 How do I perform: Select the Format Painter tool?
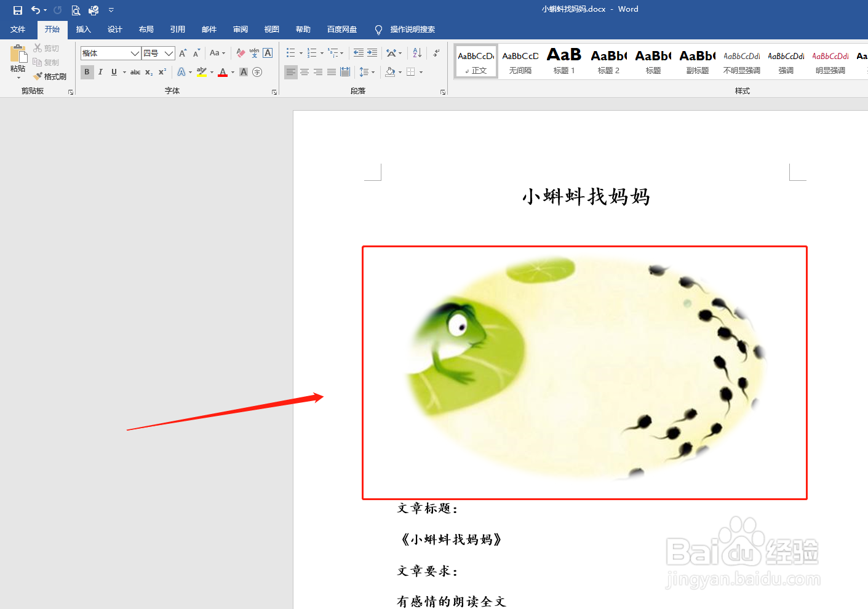click(50, 76)
